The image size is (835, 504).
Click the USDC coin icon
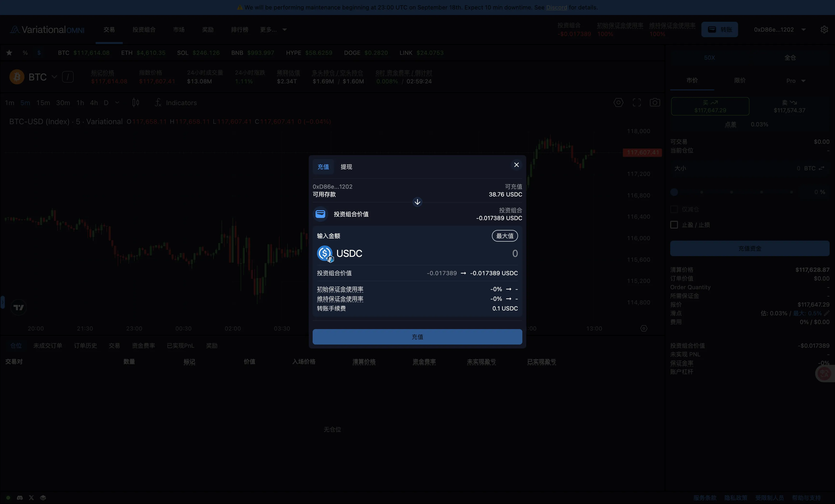coord(325,253)
